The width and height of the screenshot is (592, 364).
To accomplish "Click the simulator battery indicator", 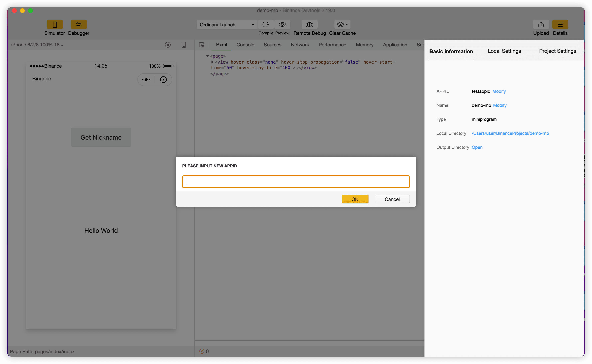I will pos(168,66).
